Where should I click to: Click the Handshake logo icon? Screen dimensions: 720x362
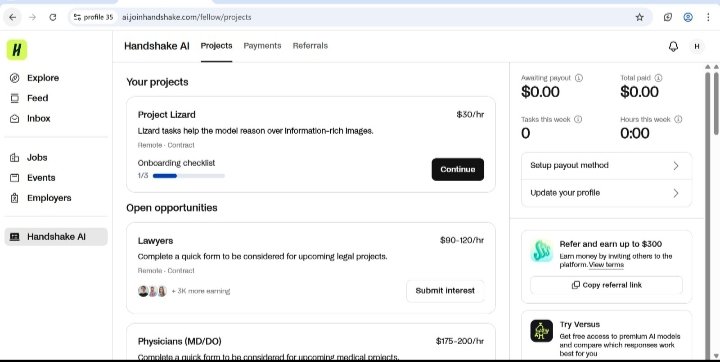pos(17,50)
